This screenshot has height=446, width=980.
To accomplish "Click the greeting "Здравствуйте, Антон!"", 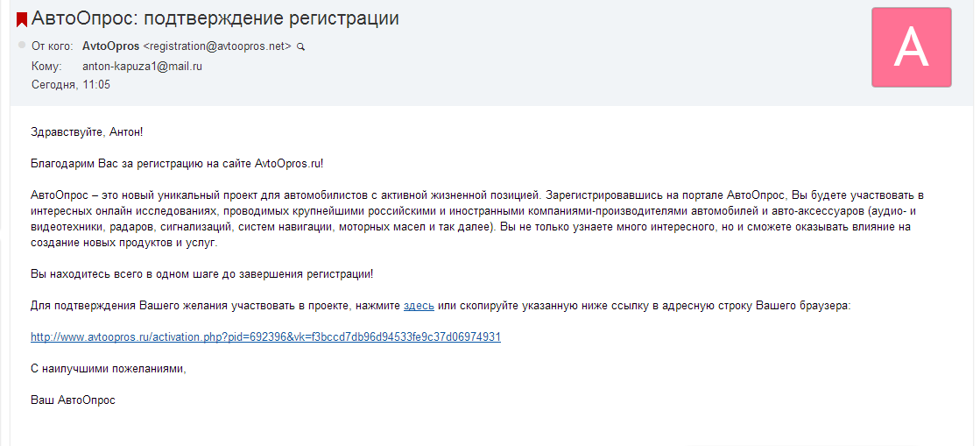I will click(86, 131).
